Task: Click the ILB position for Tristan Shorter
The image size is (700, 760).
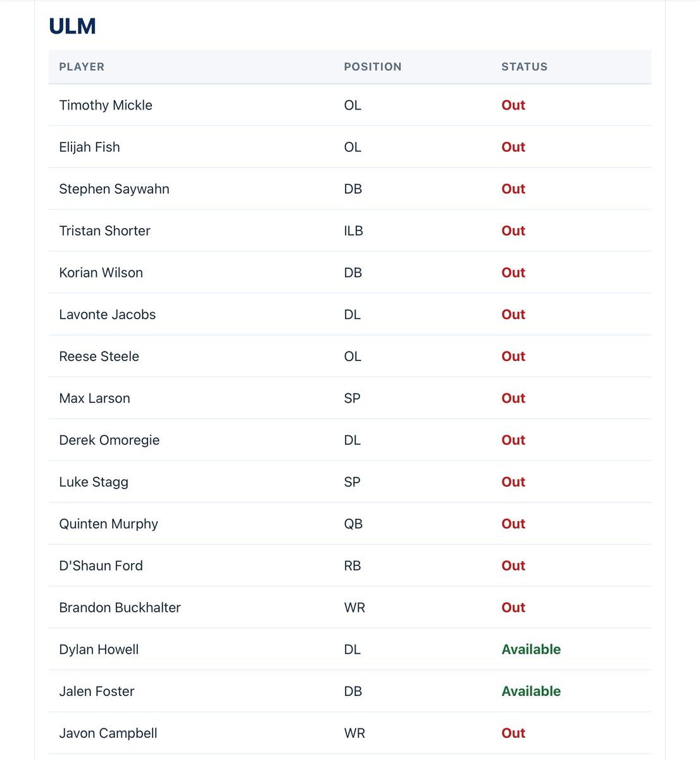Action: tap(353, 231)
